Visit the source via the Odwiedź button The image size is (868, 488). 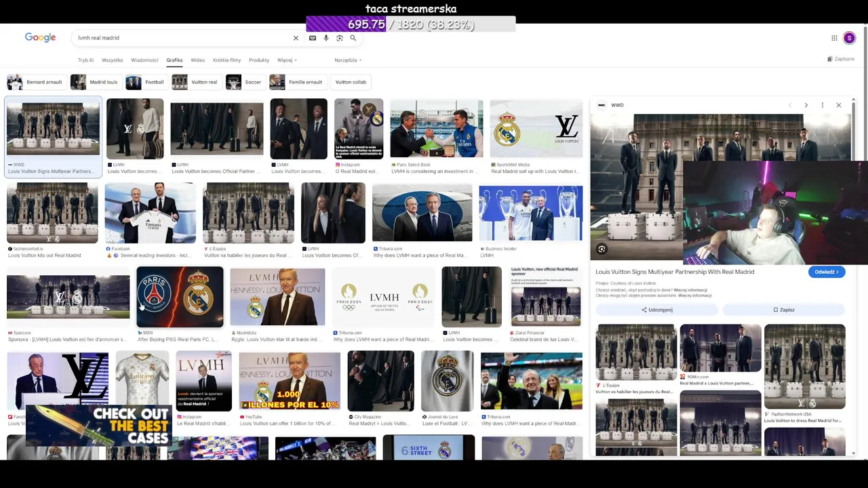[827, 272]
